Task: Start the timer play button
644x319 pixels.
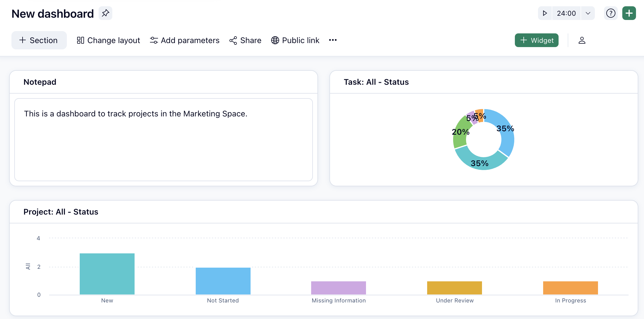Action: pos(545,13)
